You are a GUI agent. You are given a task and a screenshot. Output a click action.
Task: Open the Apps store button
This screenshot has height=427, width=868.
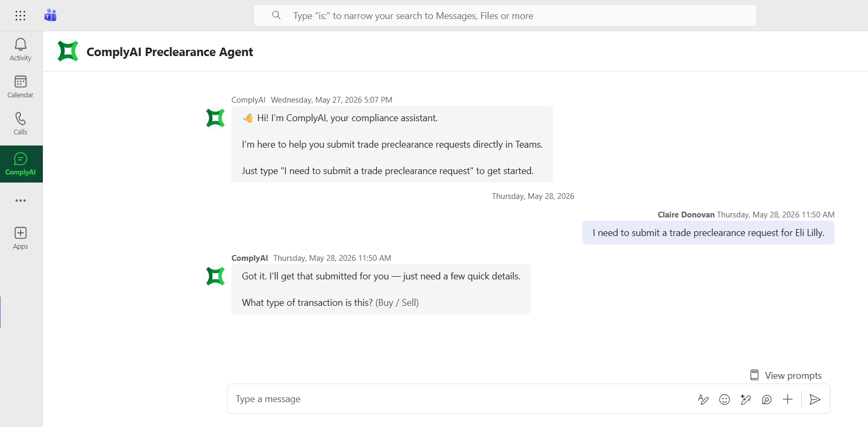[x=21, y=238]
